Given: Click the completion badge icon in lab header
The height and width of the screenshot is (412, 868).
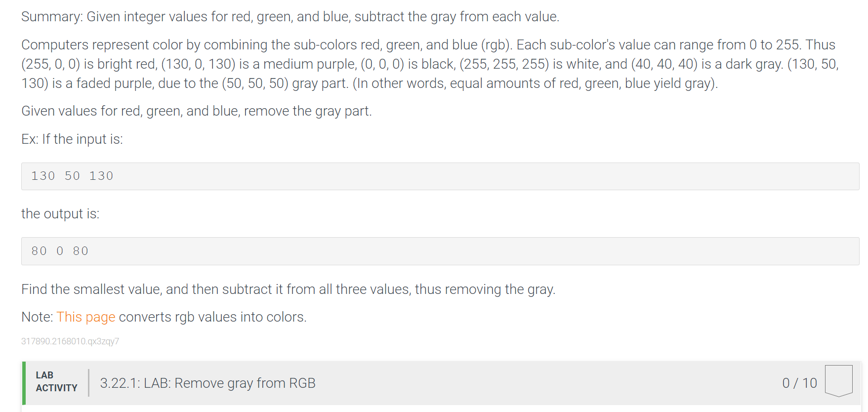Looking at the screenshot, I should 838,380.
